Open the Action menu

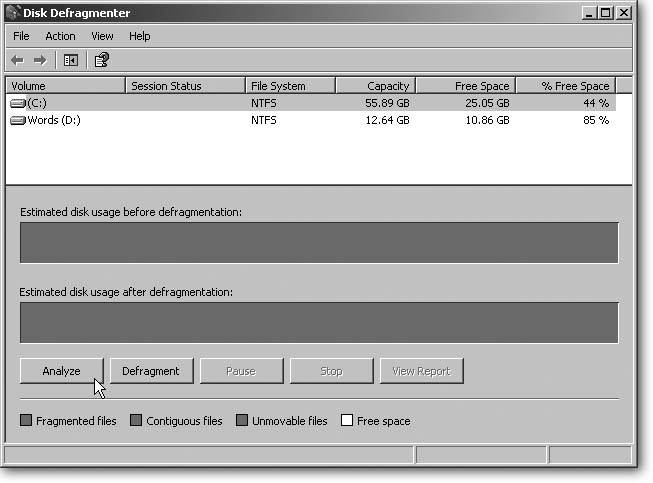tap(60, 36)
